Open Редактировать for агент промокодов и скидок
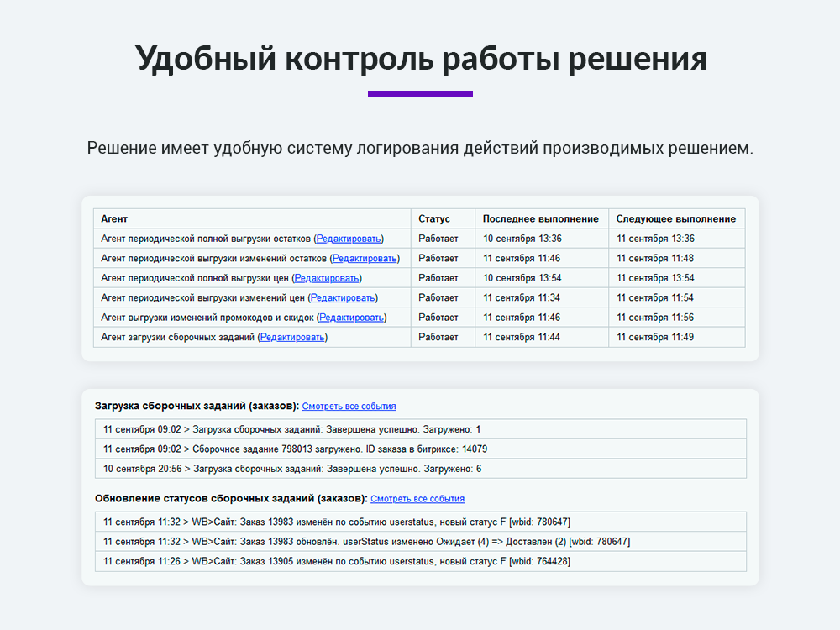Screen dimensions: 840x630 [350, 317]
